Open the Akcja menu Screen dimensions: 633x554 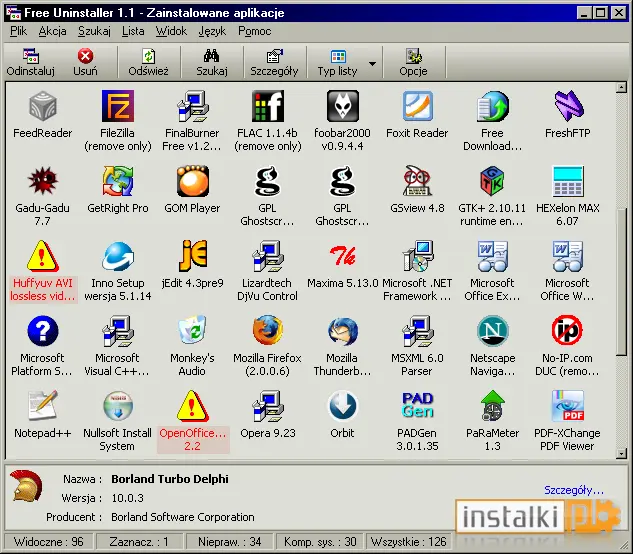[x=52, y=31]
